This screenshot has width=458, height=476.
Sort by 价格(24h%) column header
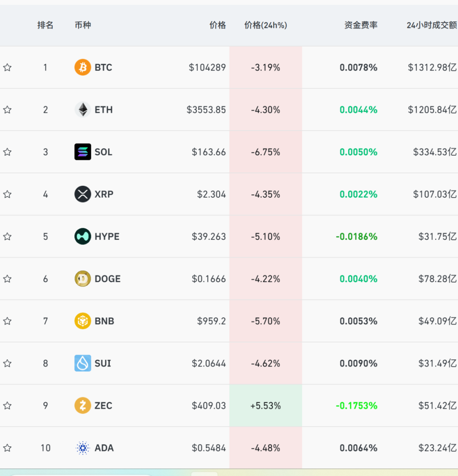[x=265, y=25]
